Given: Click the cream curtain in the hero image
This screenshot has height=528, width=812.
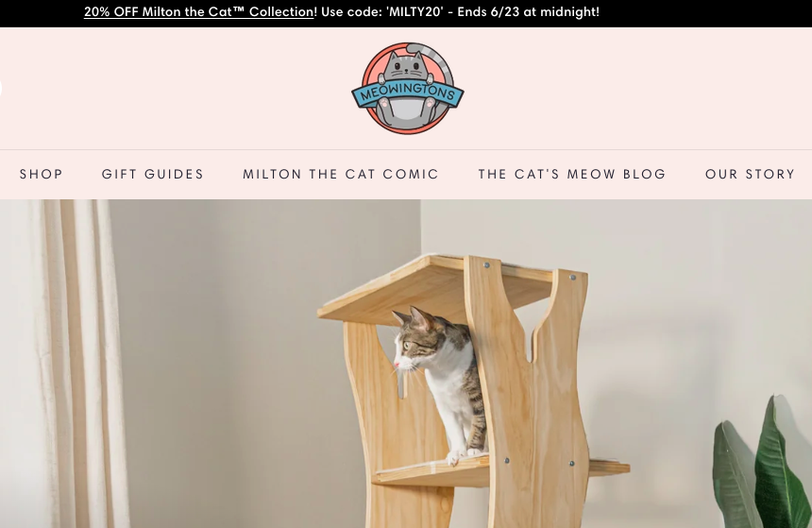Looking at the screenshot, I should [67, 363].
